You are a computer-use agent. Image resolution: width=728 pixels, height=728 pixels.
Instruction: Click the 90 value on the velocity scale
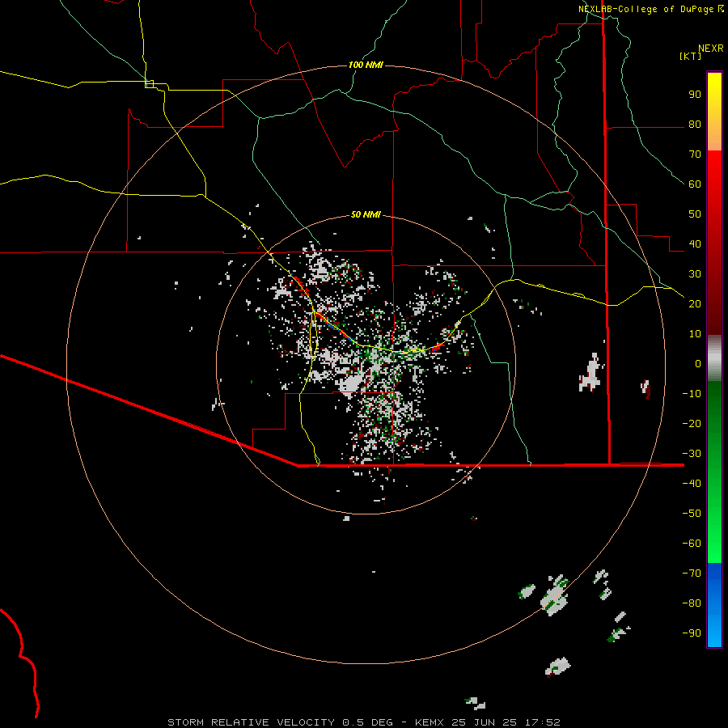point(695,95)
